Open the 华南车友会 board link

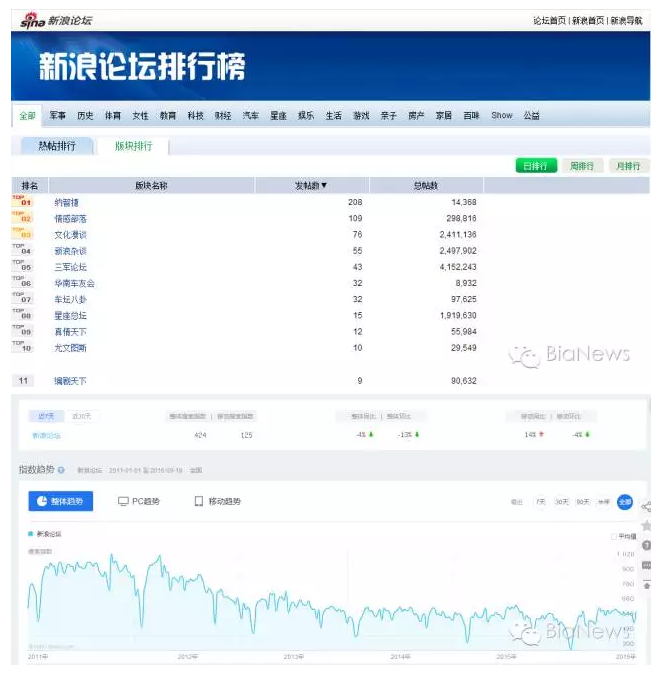click(x=74, y=283)
